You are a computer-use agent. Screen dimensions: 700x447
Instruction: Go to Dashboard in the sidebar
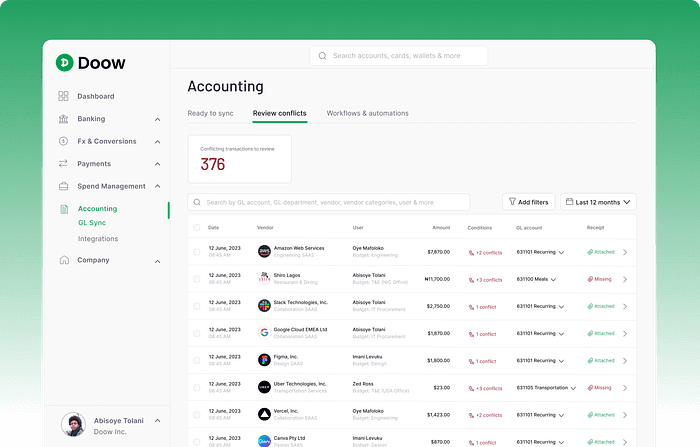[96, 96]
